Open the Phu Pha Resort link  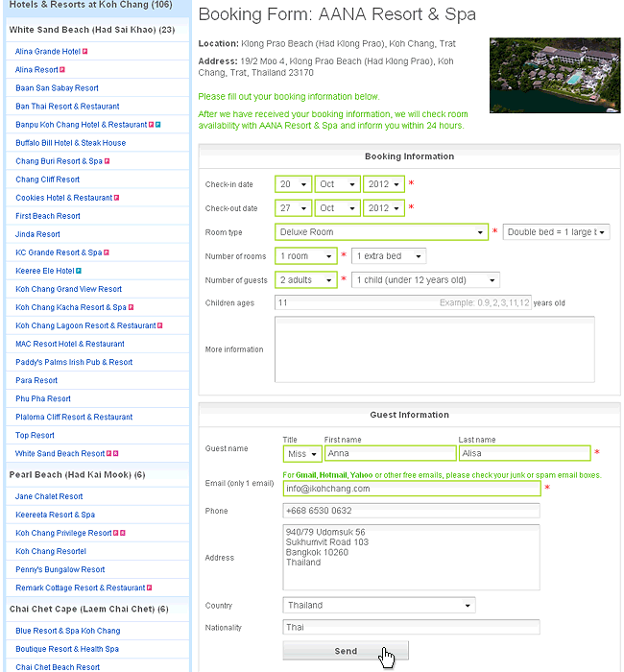click(43, 398)
